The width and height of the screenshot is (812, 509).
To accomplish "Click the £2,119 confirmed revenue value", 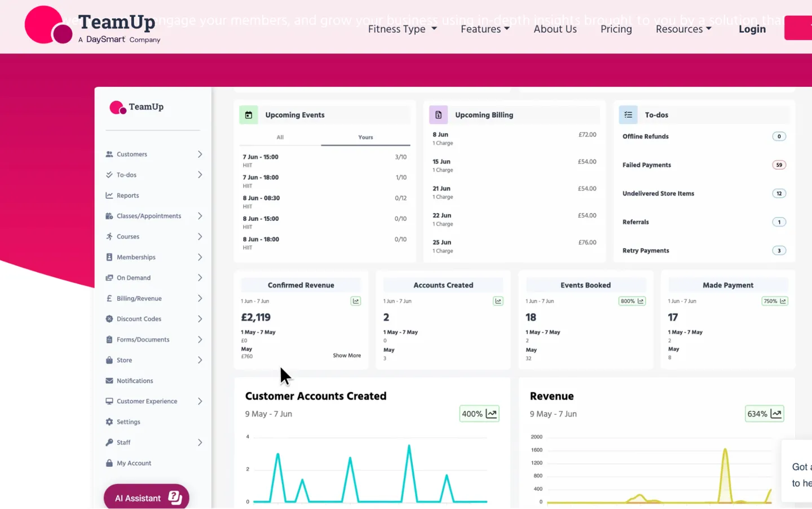I will point(256,317).
